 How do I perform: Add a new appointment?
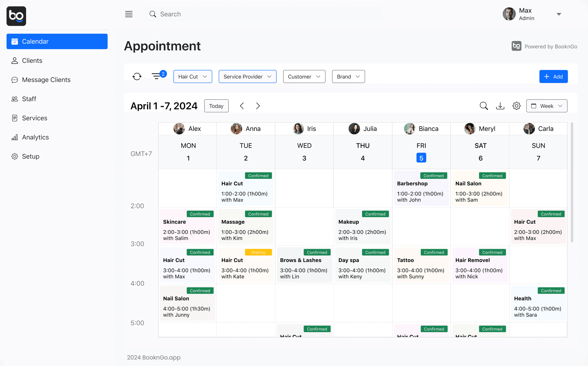pyautogui.click(x=553, y=76)
